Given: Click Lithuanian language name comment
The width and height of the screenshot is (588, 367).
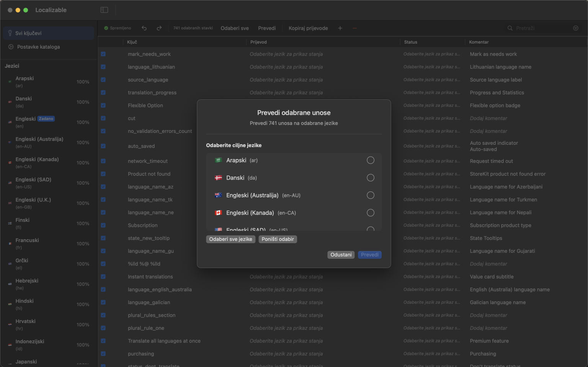Looking at the screenshot, I should (x=500, y=67).
